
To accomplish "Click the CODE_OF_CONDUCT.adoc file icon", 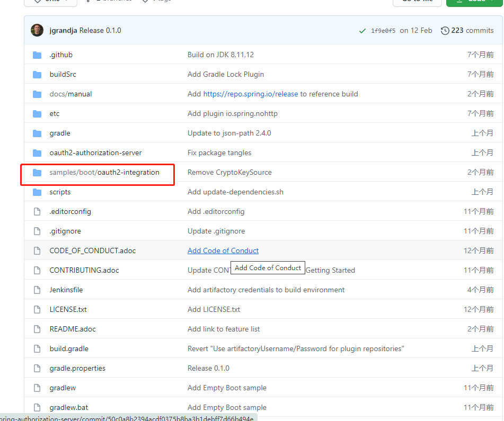I will point(37,251).
